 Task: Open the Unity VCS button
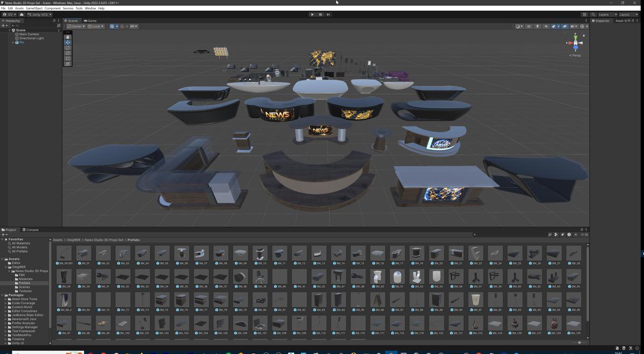pyautogui.click(x=39, y=15)
